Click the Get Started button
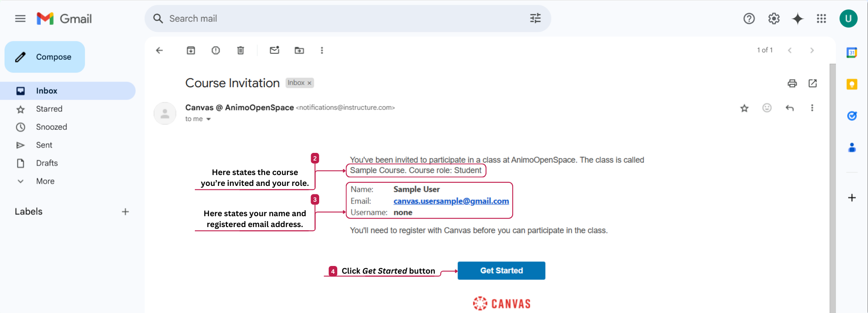 coord(501,270)
